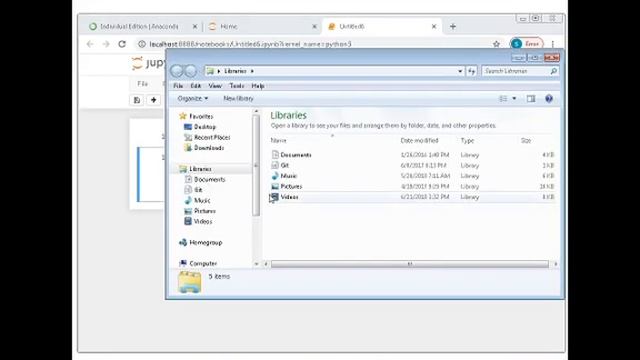Open Explorer Help menu

tap(258, 86)
